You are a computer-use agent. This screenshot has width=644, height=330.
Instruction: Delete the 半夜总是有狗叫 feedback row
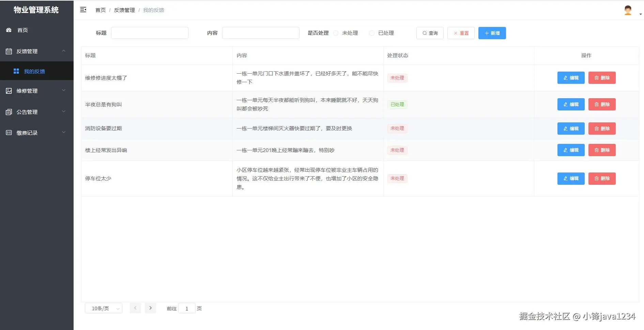point(602,104)
